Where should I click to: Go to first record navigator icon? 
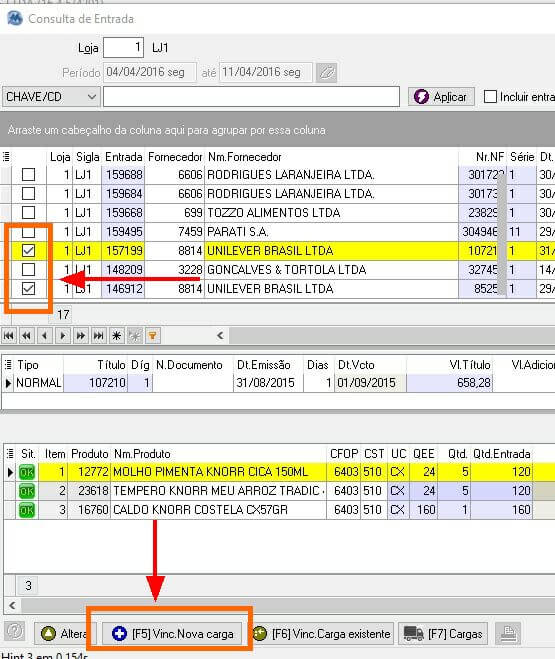point(9,335)
